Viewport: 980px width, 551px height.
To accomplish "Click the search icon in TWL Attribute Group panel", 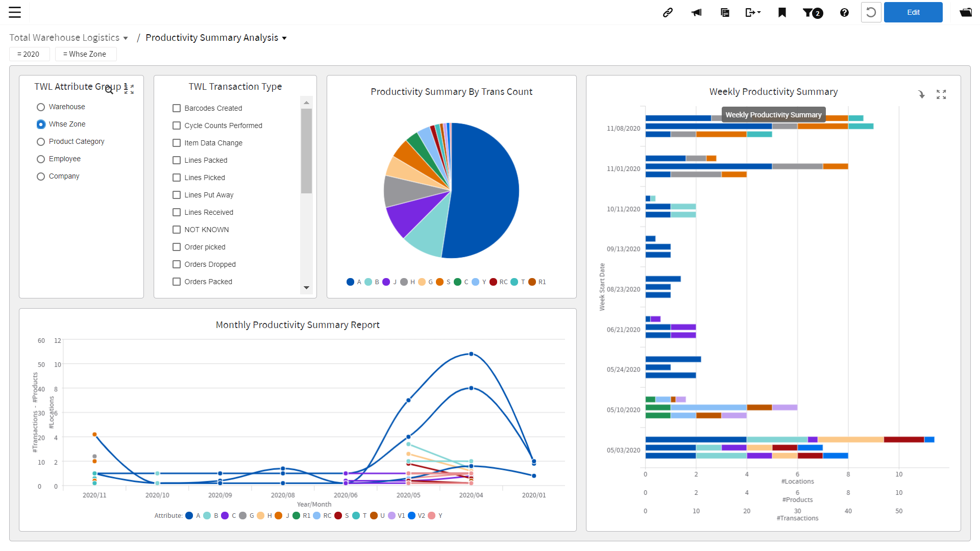I will click(x=109, y=90).
